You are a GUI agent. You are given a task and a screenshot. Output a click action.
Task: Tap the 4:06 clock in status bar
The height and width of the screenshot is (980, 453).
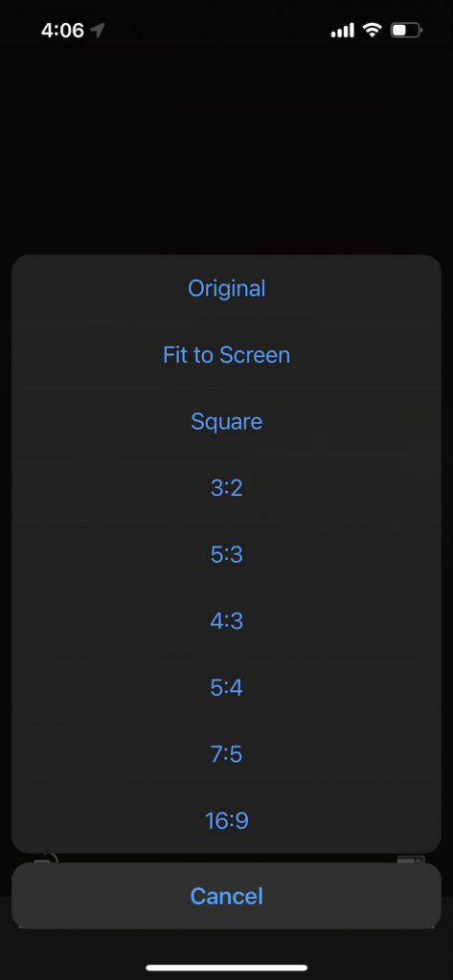click(62, 30)
